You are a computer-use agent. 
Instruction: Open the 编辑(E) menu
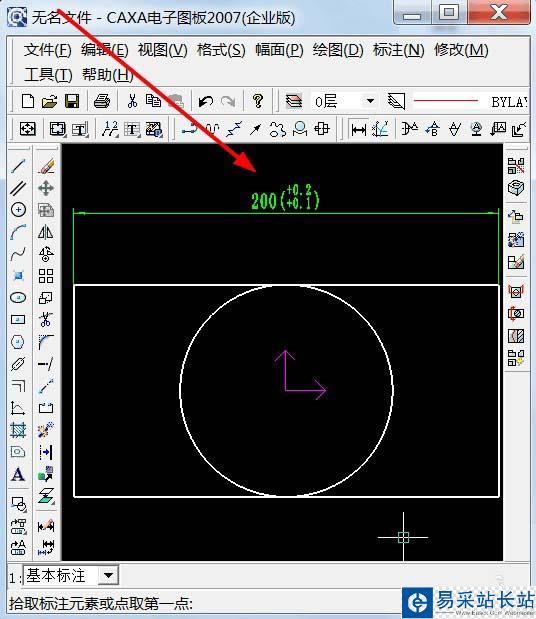click(105, 50)
